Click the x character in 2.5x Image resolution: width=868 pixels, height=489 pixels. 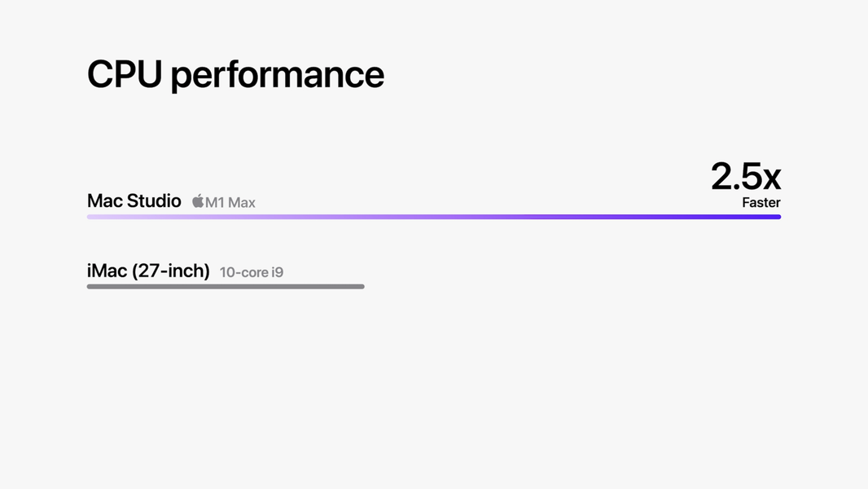(x=769, y=177)
